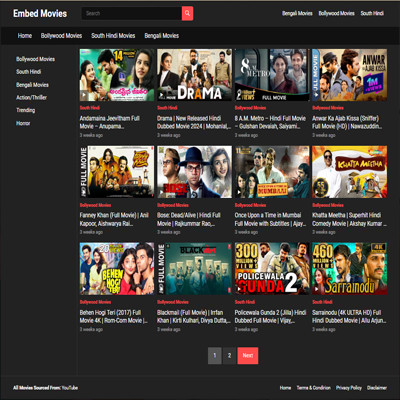Open Drama movie thumbnail
The width and height of the screenshot is (400, 400).
pyautogui.click(x=194, y=75)
